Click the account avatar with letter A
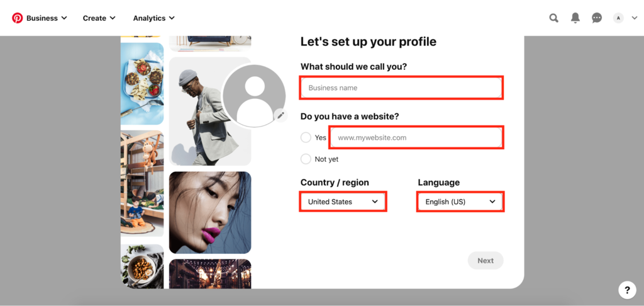Image resolution: width=644 pixels, height=306 pixels. pyautogui.click(x=618, y=18)
